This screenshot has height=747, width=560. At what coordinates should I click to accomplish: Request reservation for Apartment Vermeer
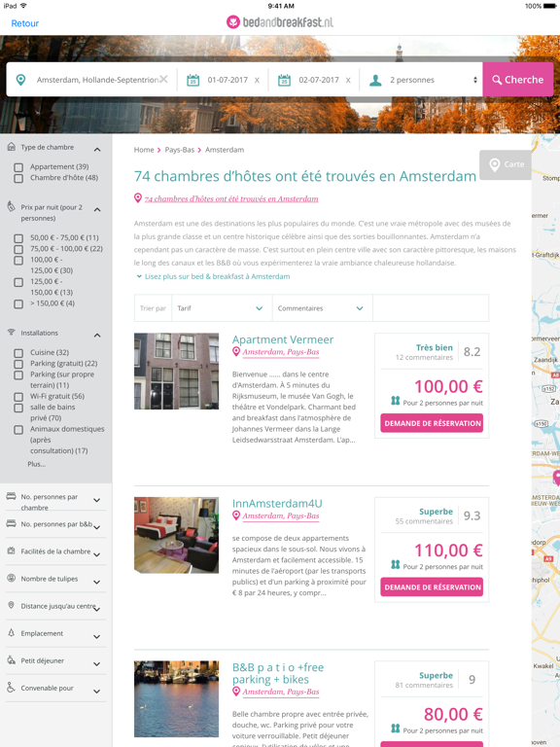click(x=432, y=423)
